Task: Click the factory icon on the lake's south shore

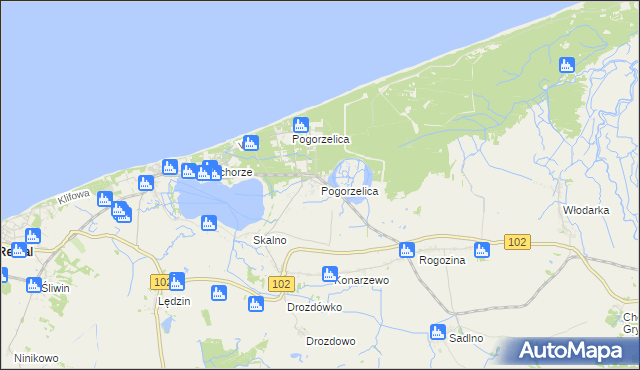Action: (209, 223)
